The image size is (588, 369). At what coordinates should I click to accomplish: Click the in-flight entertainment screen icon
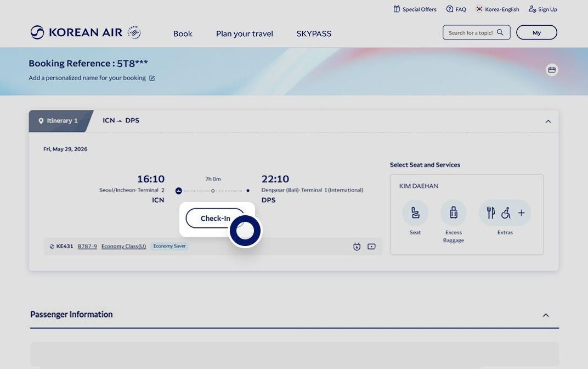coord(371,247)
